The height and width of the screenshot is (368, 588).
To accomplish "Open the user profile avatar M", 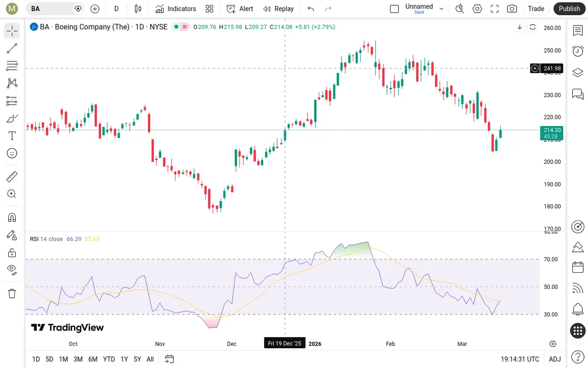I will click(12, 9).
